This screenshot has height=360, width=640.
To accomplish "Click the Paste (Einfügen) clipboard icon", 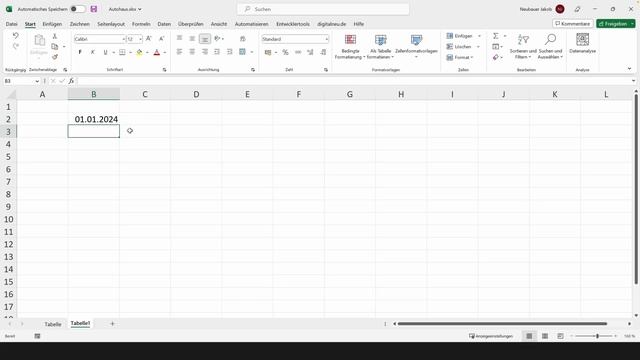I will click(39, 40).
